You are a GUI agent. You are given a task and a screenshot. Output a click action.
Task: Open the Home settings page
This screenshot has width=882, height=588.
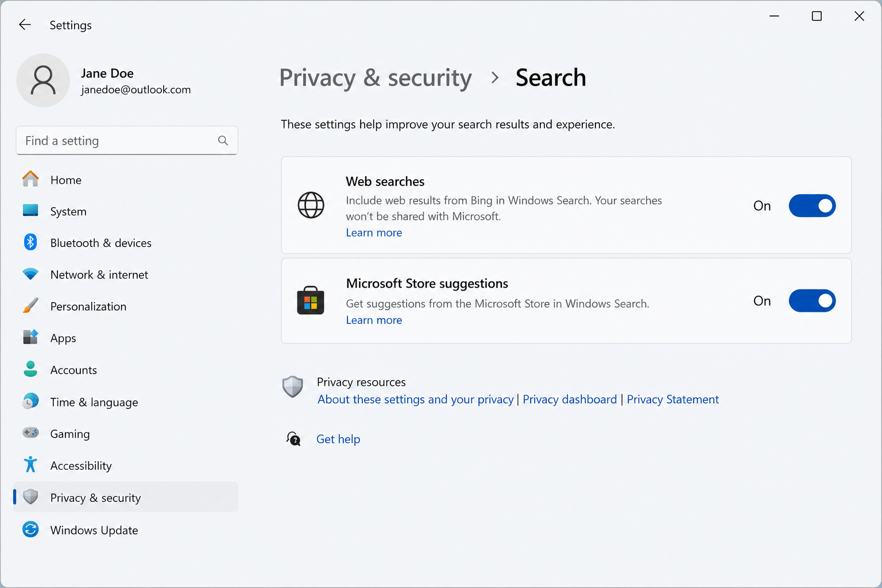(125, 180)
